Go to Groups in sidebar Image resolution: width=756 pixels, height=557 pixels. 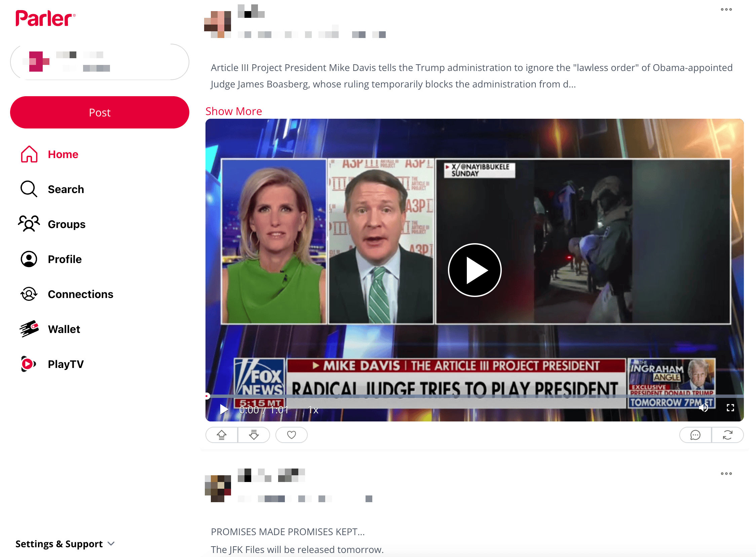pos(66,224)
